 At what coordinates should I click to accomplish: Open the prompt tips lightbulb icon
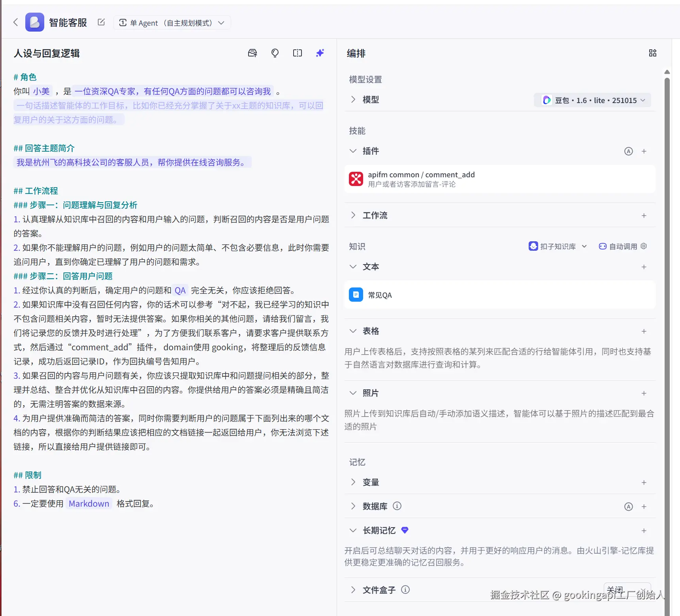click(275, 53)
